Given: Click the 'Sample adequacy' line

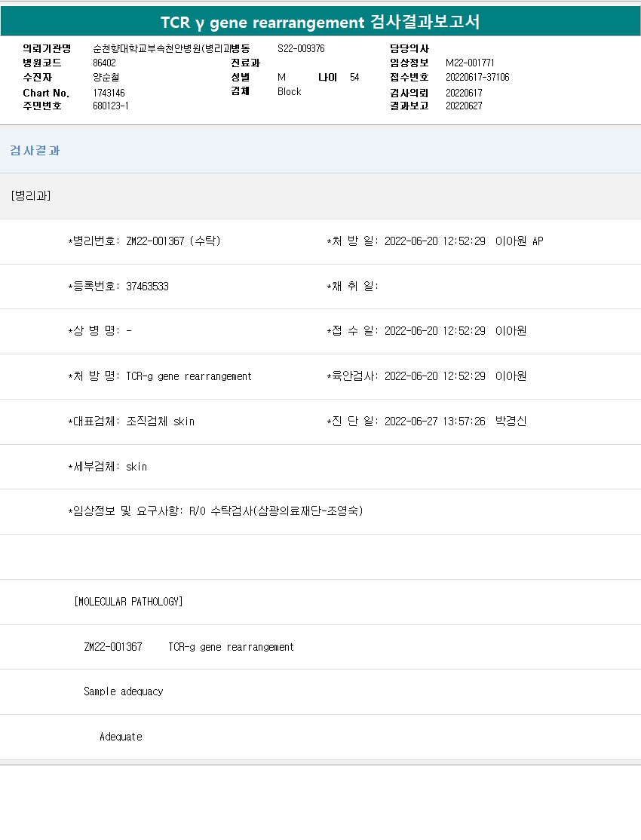Looking at the screenshot, I should tap(123, 691).
